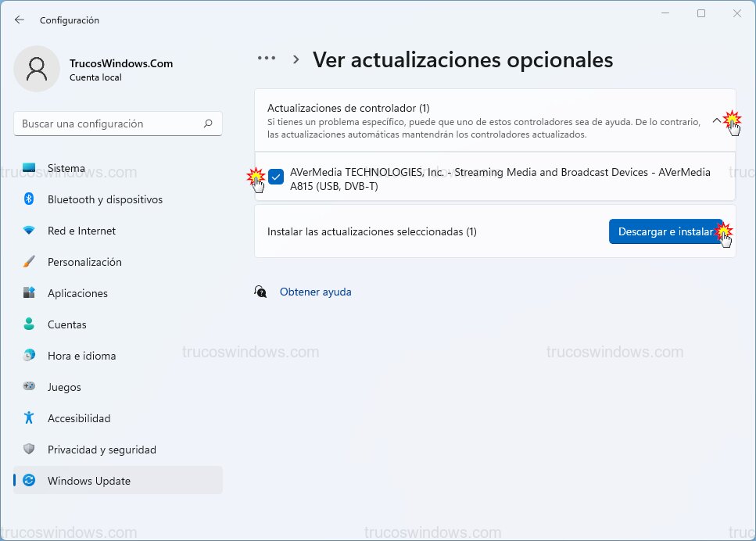Viewport: 756px width, 541px height.
Task: Click the back arrow in Configuración
Action: click(x=19, y=20)
